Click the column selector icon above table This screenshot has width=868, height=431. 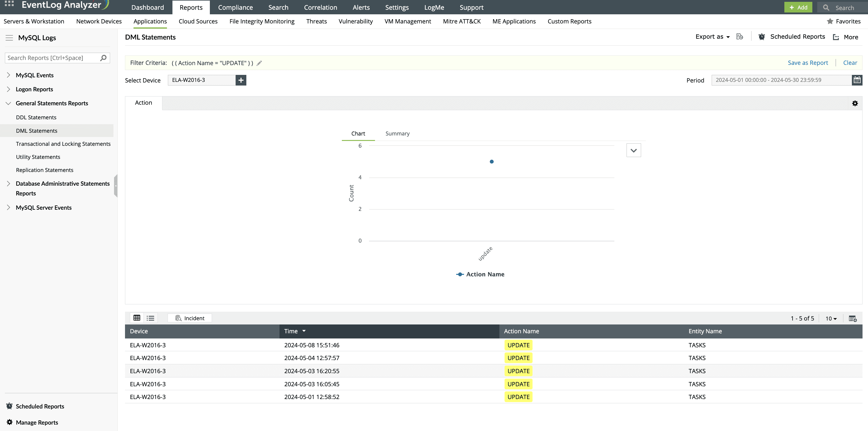point(852,318)
